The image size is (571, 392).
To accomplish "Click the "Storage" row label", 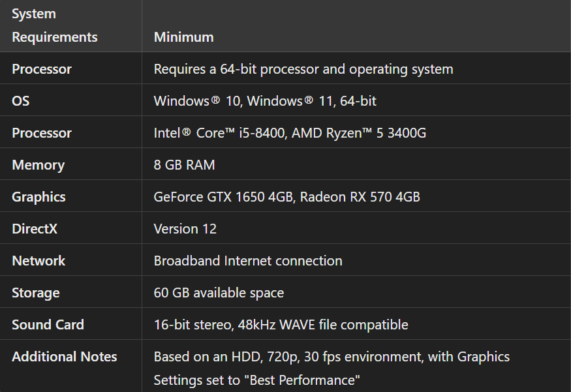I will [36, 293].
